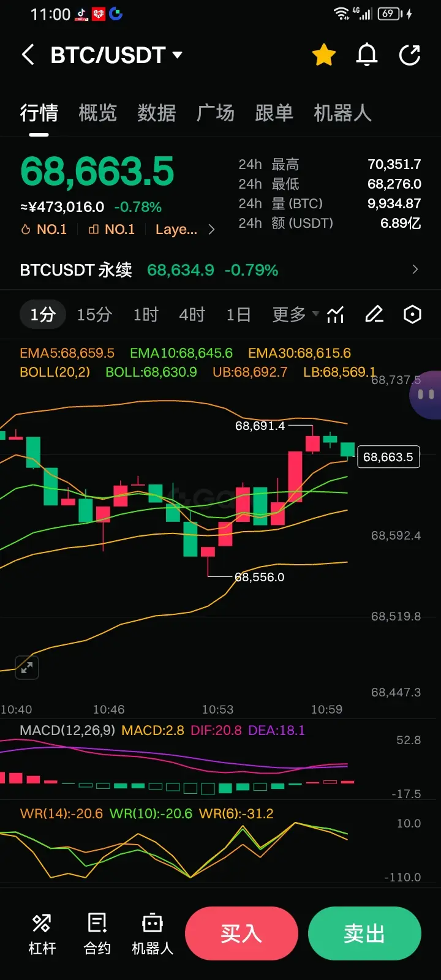Expand the tags row chevron
The image size is (441, 980).
pos(211,229)
